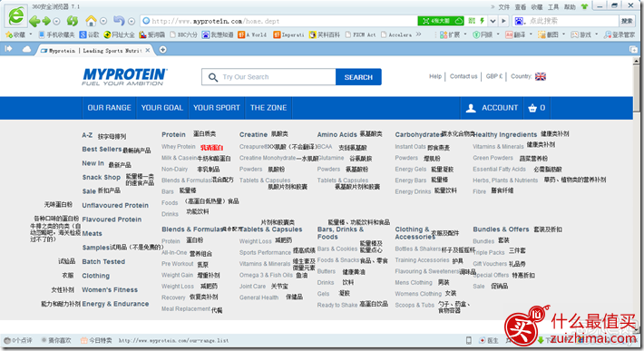
Task: Click the 医生 doctor icon in status bar
Action: pos(489,340)
